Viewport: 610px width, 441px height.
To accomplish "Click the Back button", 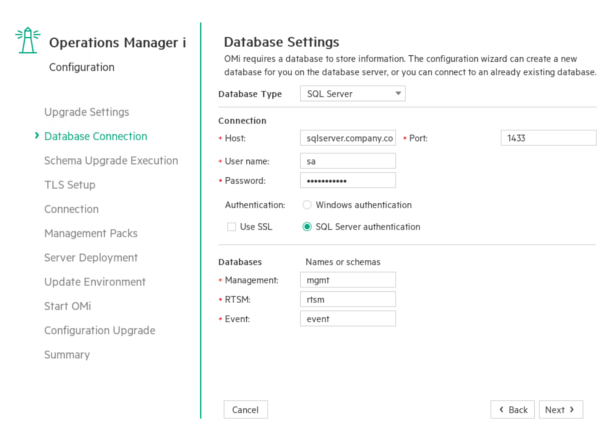I will click(x=512, y=410).
